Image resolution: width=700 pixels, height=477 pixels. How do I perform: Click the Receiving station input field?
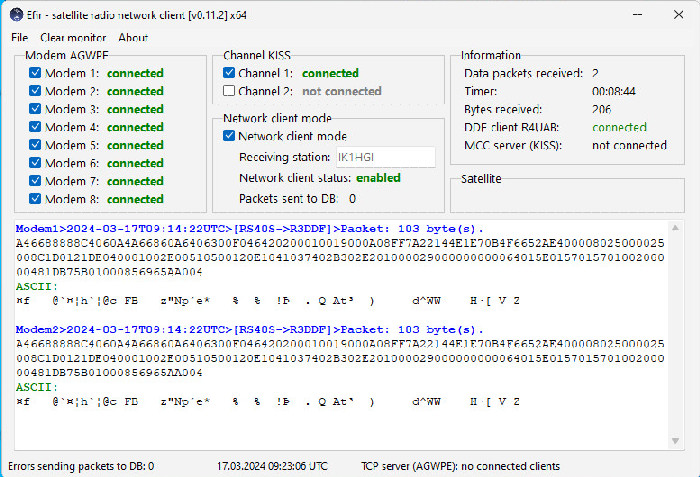(x=385, y=157)
